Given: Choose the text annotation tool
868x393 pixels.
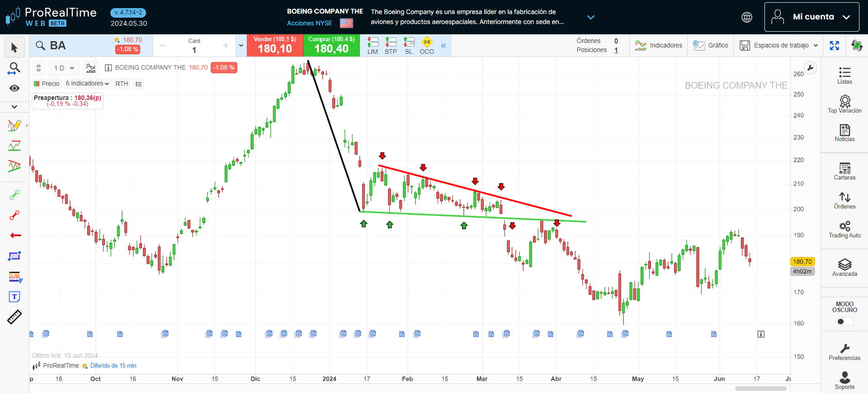Looking at the screenshot, I should coord(14,297).
